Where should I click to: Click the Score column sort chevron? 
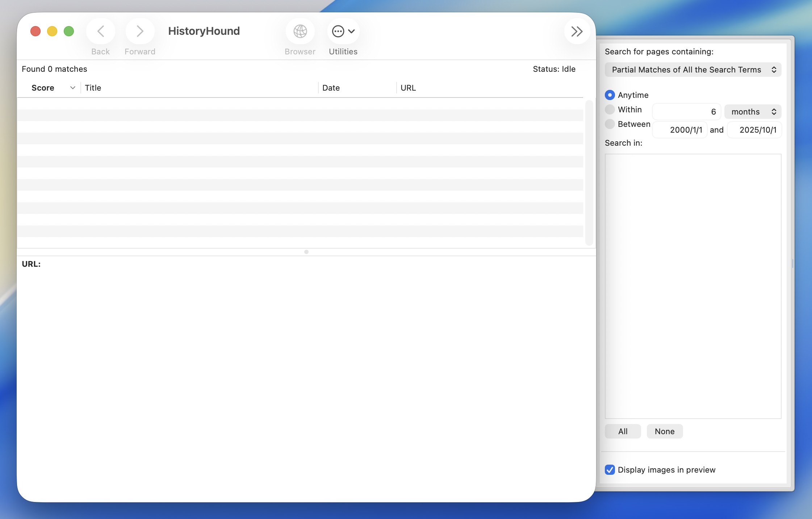(x=73, y=88)
